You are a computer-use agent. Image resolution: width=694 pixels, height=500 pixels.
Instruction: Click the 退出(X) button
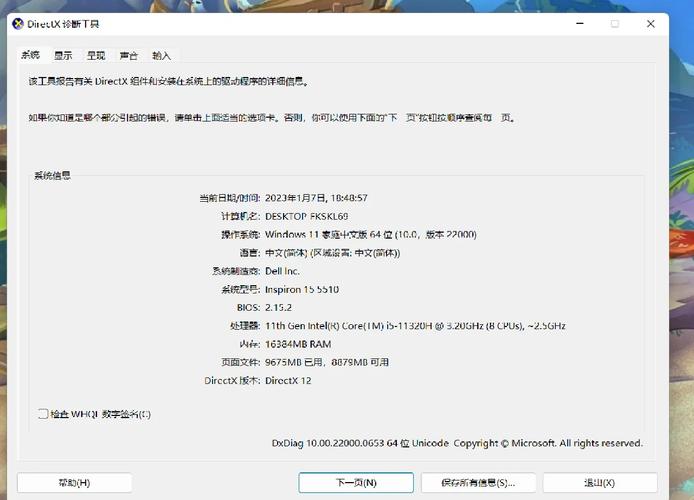coord(600,483)
